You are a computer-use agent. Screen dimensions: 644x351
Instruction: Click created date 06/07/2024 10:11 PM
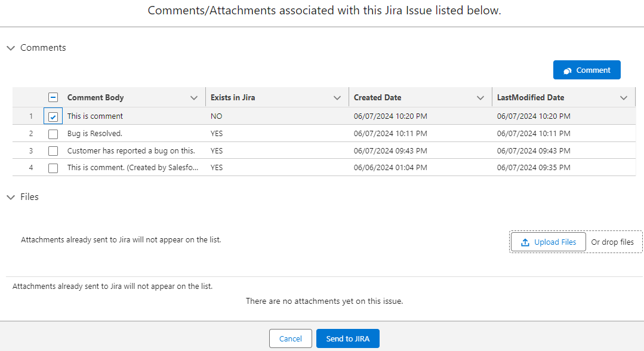390,134
